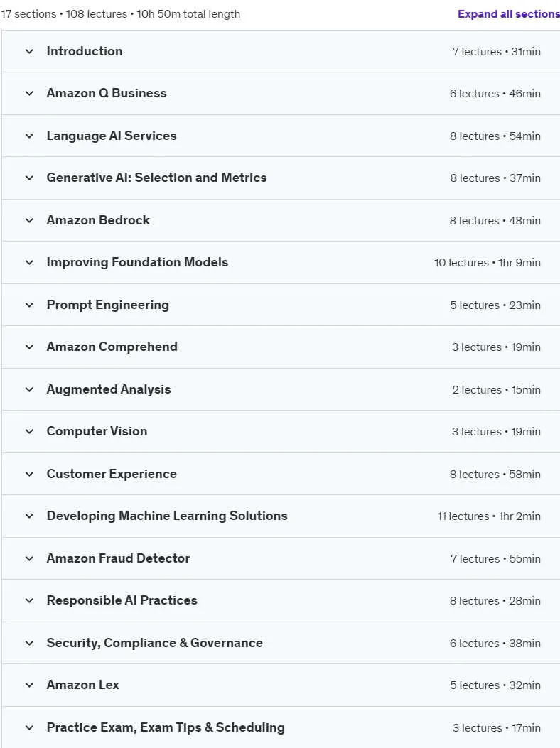This screenshot has height=748, width=560.
Task: Open Practice Exam, Exam Tips & Scheduling
Action: click(166, 727)
